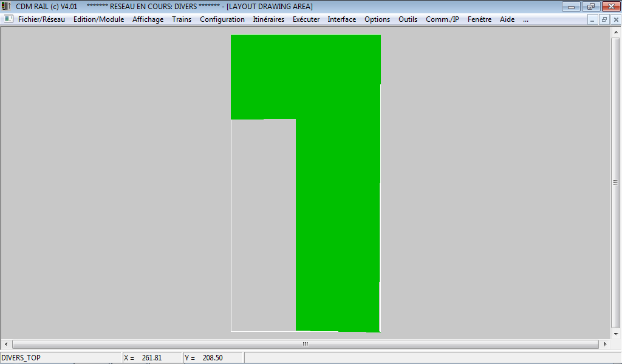This screenshot has width=622, height=364.
Task: Restore down the CDM Rail application window
Action: (591, 6)
